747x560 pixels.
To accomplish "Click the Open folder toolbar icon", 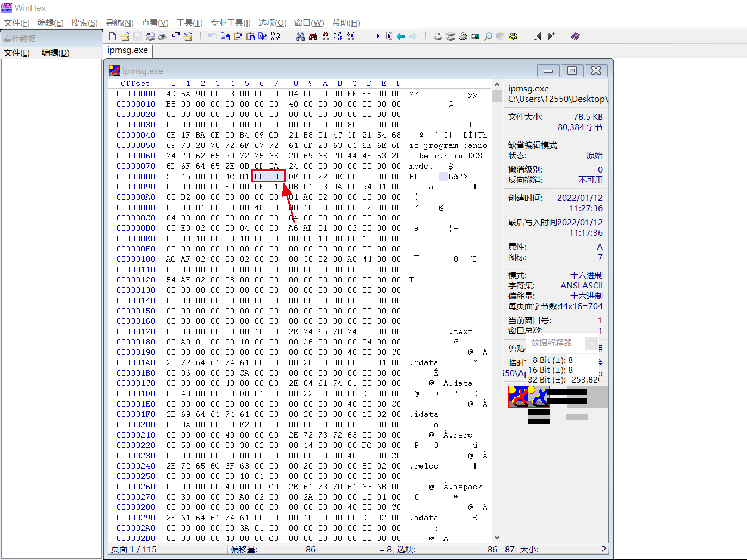I will click(187, 36).
